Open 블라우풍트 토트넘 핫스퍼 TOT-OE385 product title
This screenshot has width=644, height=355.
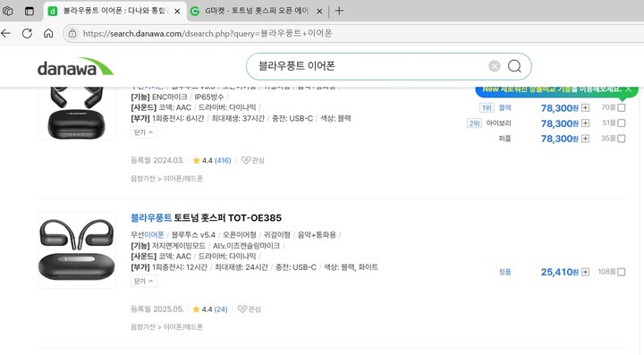(207, 218)
